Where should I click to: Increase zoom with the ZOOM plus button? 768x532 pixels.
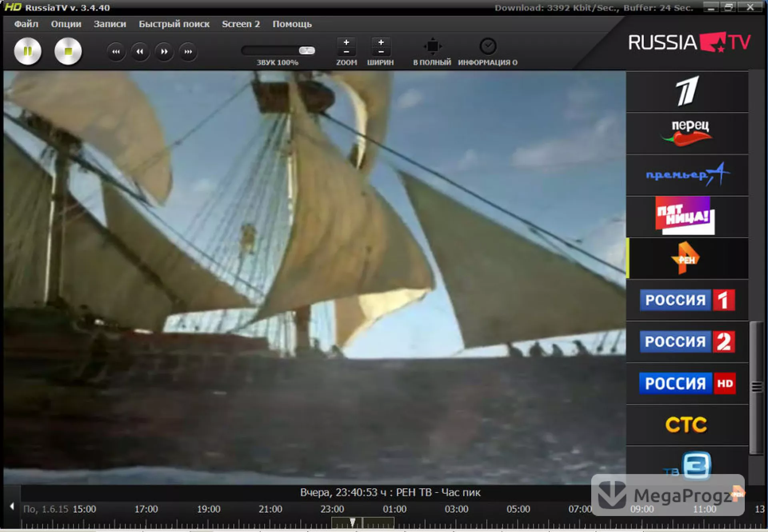pos(346,42)
